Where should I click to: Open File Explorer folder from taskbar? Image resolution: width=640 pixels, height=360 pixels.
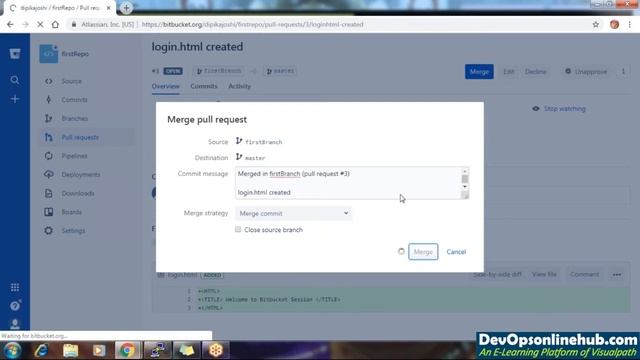click(71, 350)
